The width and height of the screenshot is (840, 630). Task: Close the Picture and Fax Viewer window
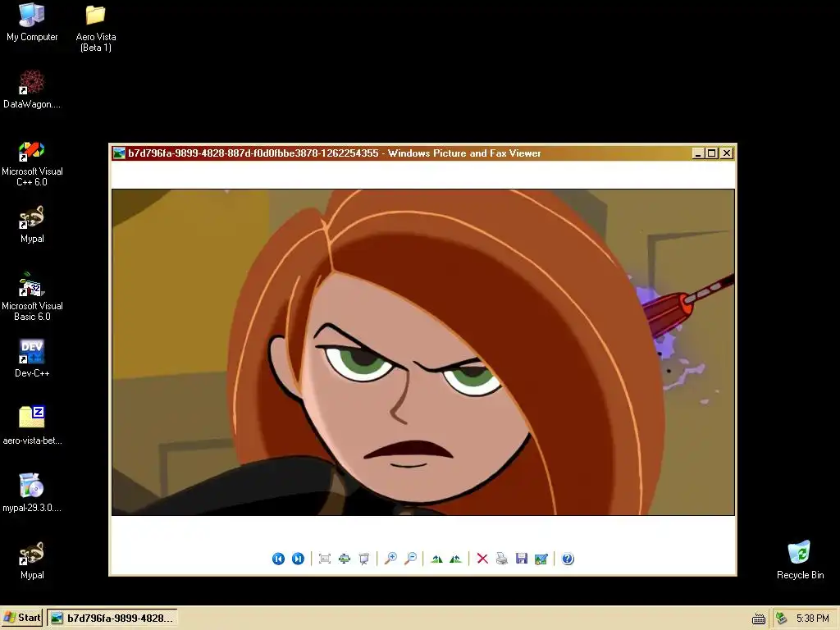[727, 153]
